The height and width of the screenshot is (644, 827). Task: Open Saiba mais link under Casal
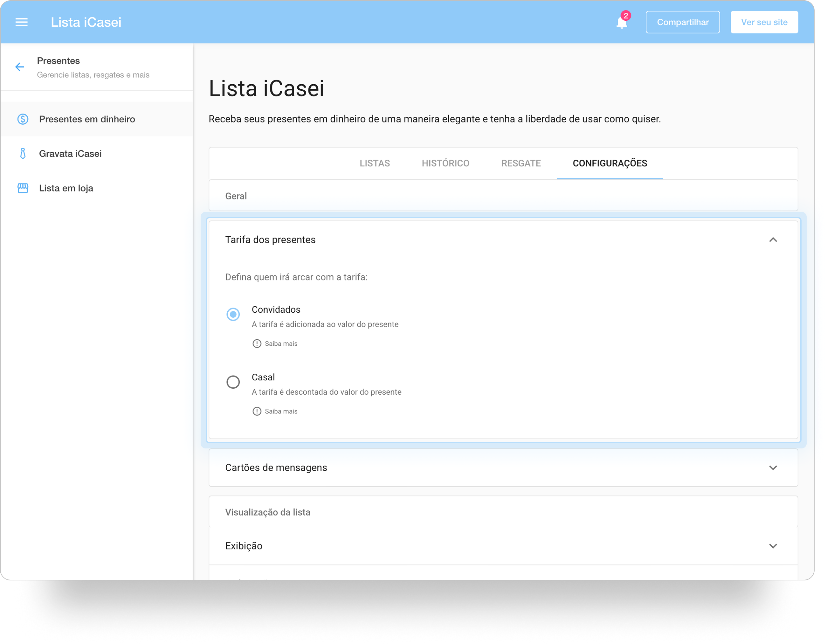tap(281, 412)
